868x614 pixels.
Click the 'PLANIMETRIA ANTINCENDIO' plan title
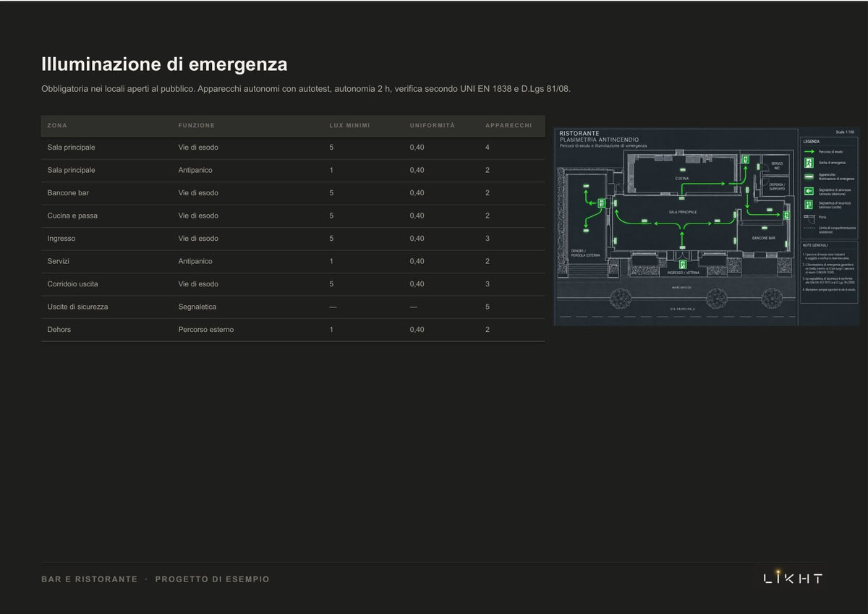599,140
